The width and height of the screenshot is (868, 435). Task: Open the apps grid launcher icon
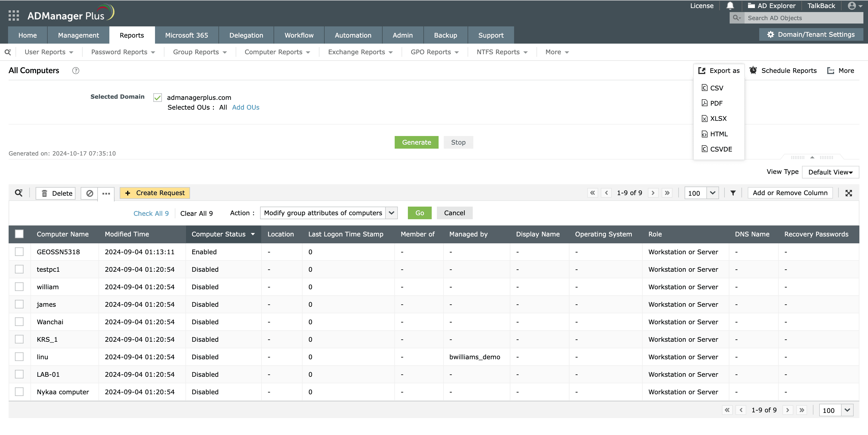[x=13, y=15]
